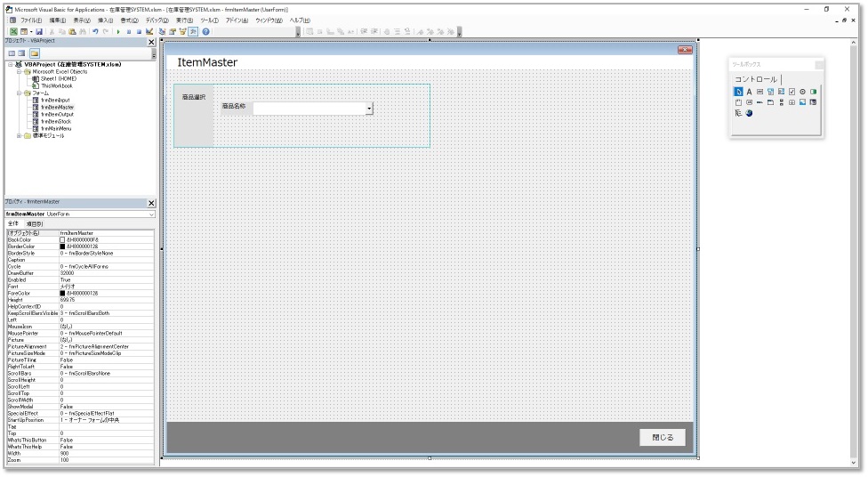Pick the RefEdit control in Toolbox
The width and height of the screenshot is (868, 477).
click(x=813, y=102)
